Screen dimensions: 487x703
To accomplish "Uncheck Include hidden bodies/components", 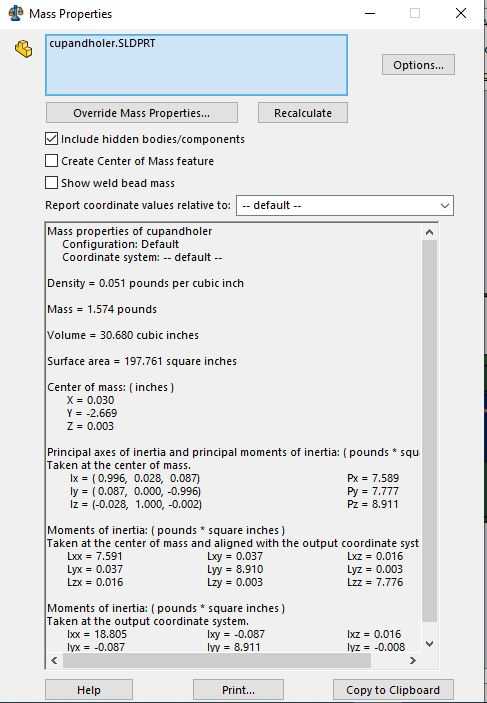I will click(x=52, y=139).
